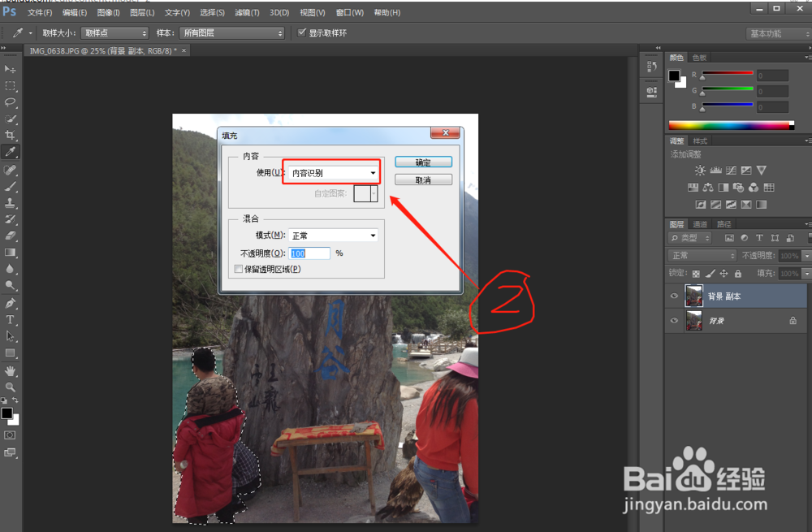Open 模式 dropdown showing 正常
This screenshot has width=812, height=532.
pyautogui.click(x=333, y=236)
